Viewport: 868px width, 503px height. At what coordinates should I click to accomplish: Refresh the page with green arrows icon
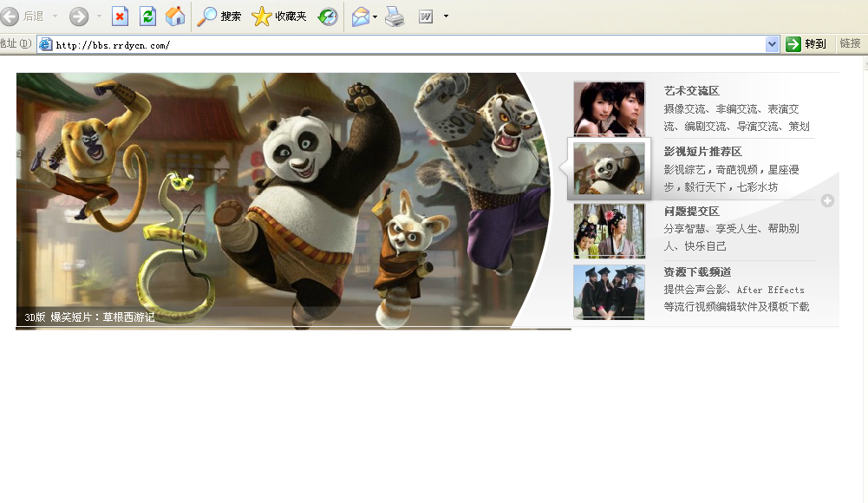click(147, 16)
